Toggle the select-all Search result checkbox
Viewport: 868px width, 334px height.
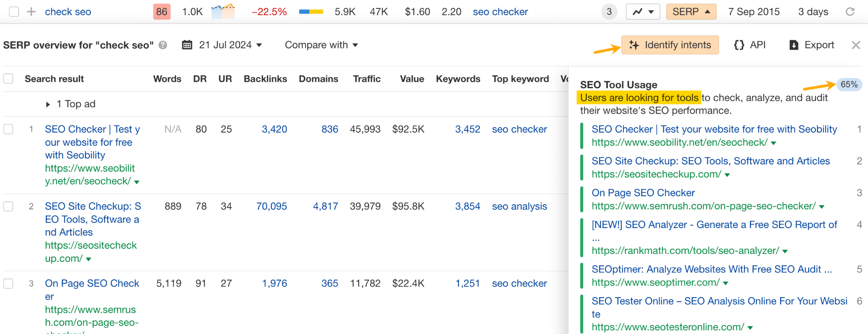8,79
